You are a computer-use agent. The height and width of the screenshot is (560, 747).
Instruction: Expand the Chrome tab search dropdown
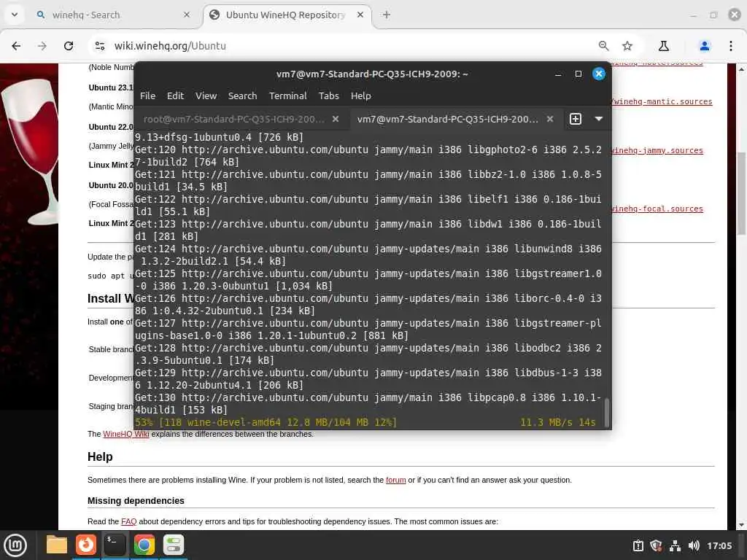(x=15, y=15)
